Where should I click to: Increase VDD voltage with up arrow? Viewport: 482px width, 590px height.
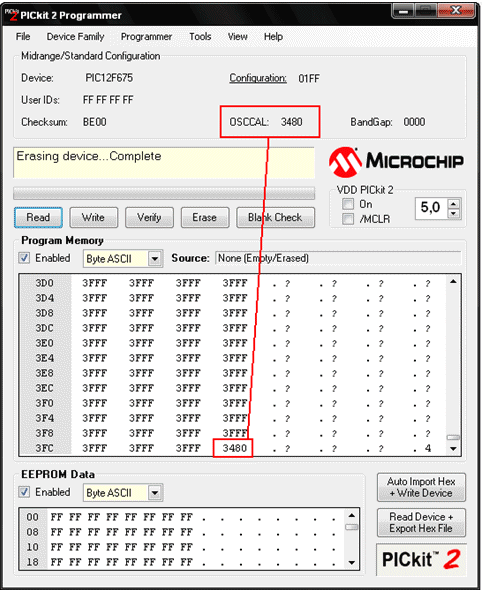click(x=454, y=204)
